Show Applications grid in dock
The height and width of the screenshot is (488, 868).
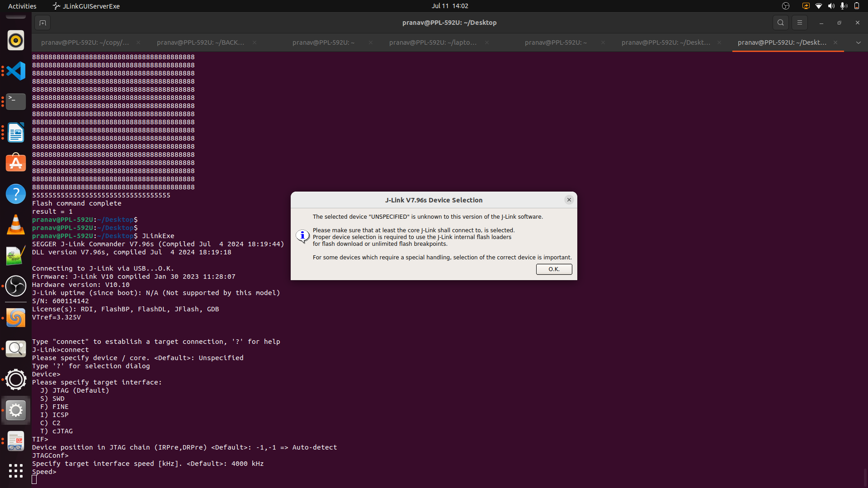coord(16,471)
